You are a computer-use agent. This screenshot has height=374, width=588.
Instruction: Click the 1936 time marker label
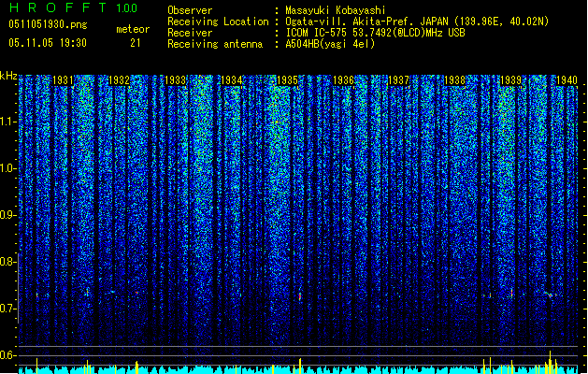pos(343,80)
